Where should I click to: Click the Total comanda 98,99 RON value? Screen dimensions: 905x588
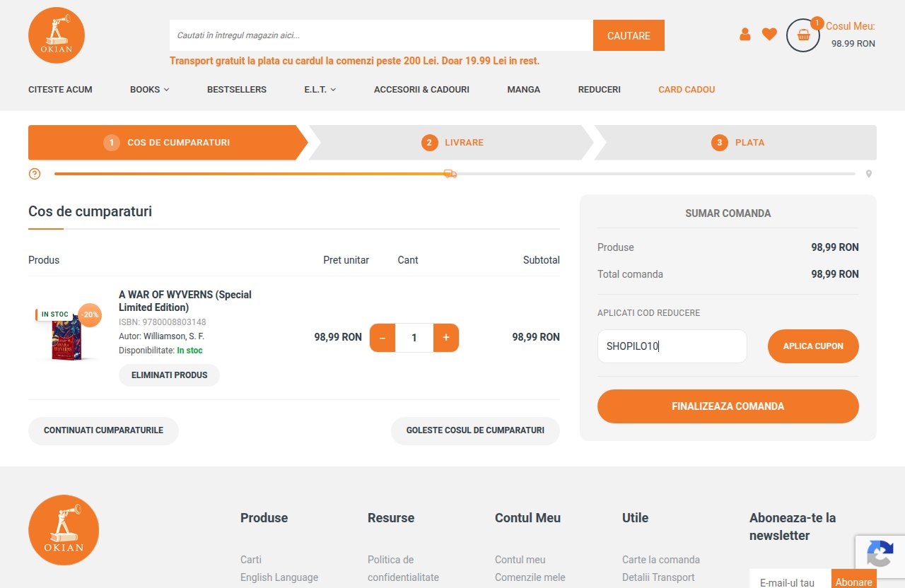coord(835,274)
